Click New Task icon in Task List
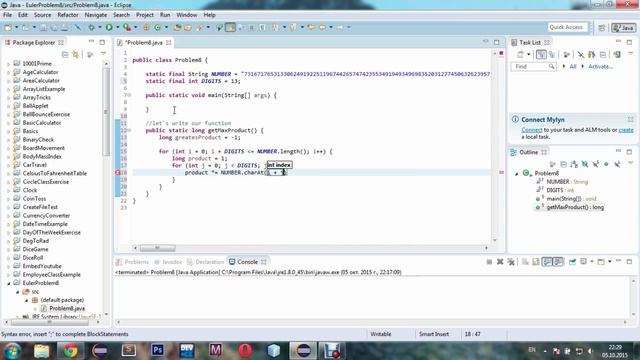 tap(520, 54)
